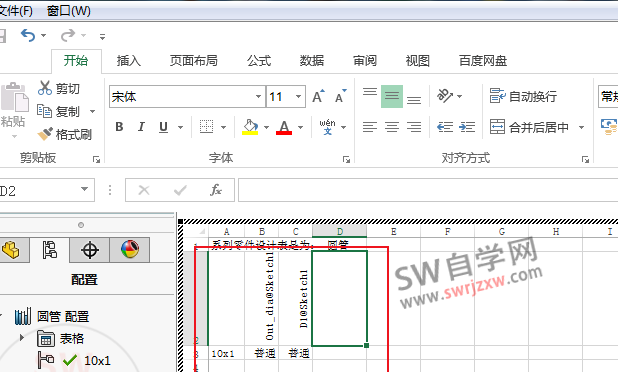
Task: Click 合并后居中 merge and center button
Action: (x=529, y=127)
